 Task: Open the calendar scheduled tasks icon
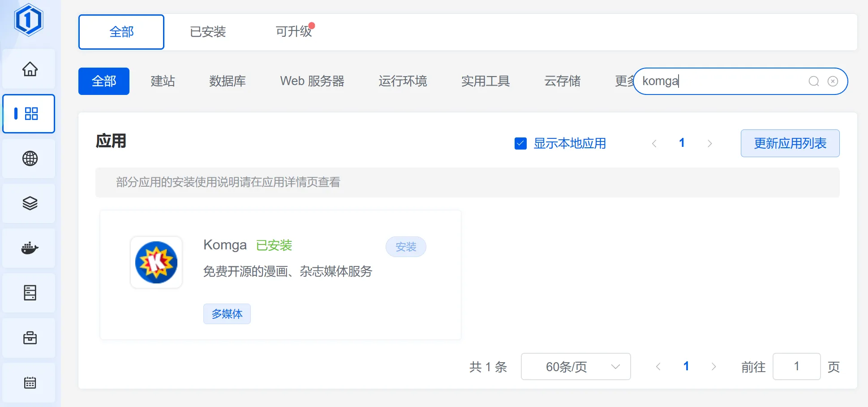[x=30, y=383]
